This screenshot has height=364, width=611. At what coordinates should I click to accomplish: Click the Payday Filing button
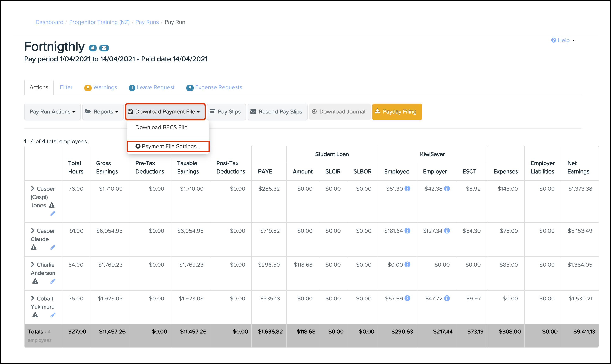(x=397, y=112)
